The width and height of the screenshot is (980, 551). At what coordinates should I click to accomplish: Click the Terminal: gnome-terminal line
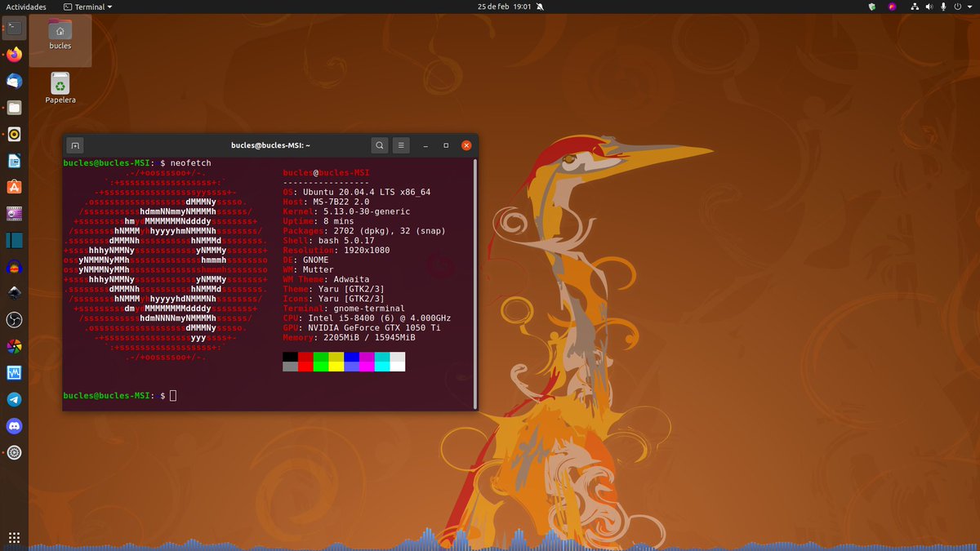coord(344,309)
